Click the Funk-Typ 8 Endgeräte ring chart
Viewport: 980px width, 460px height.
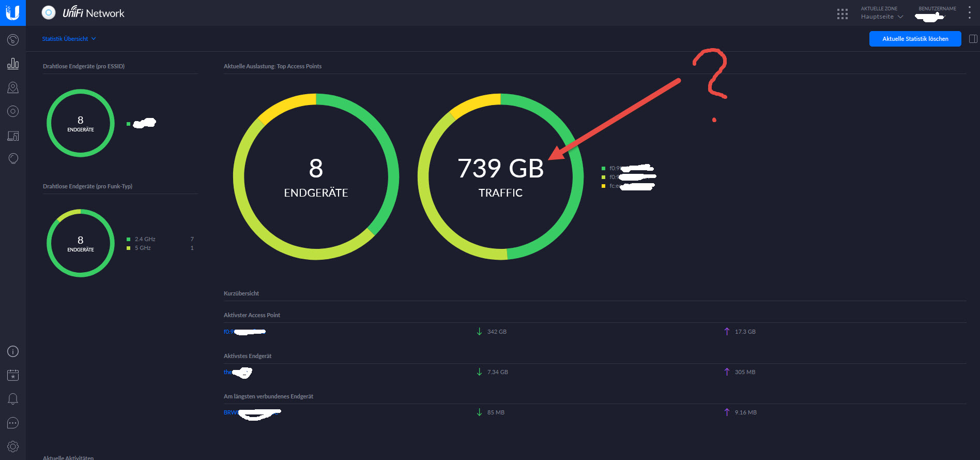click(x=81, y=243)
